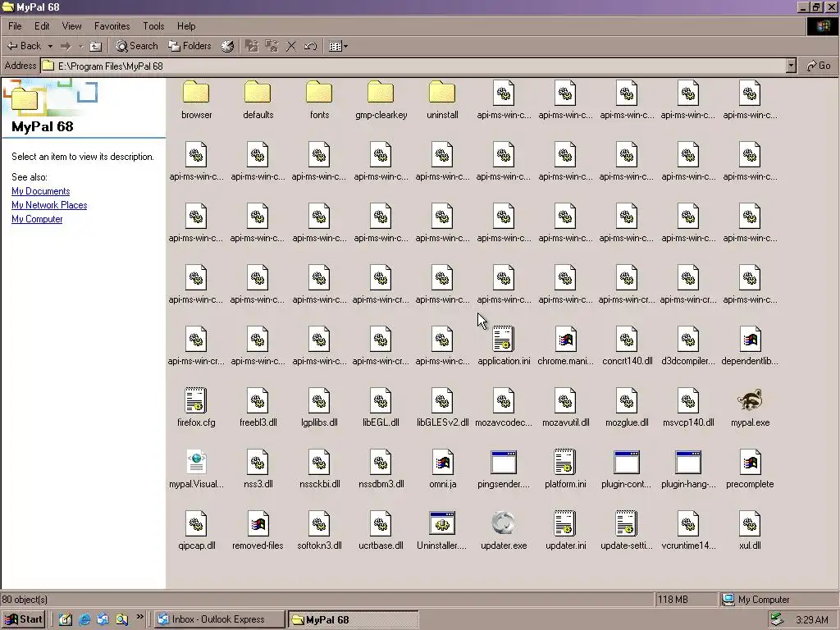840x630 pixels.
Task: Open the History toolbar button
Action: tap(228, 46)
